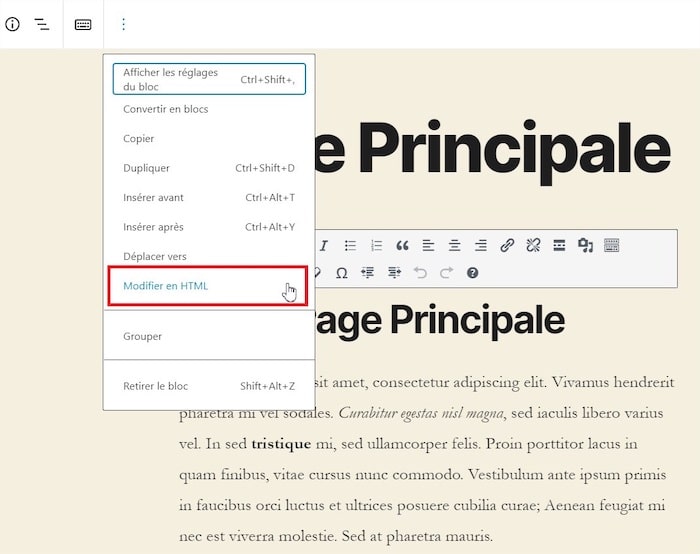Apply blockquote formatting
Image resolution: width=700 pixels, height=554 pixels.
click(403, 245)
